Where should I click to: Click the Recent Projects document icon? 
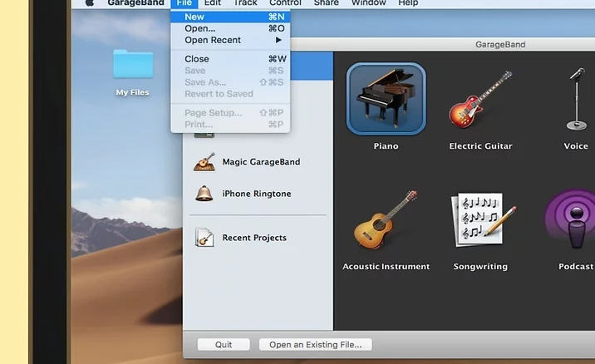point(204,237)
